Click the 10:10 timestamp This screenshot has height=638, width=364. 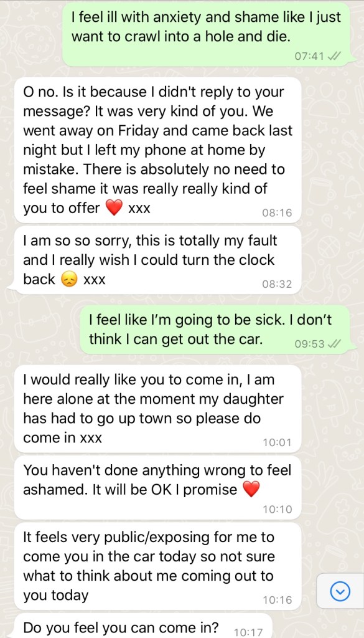click(277, 509)
